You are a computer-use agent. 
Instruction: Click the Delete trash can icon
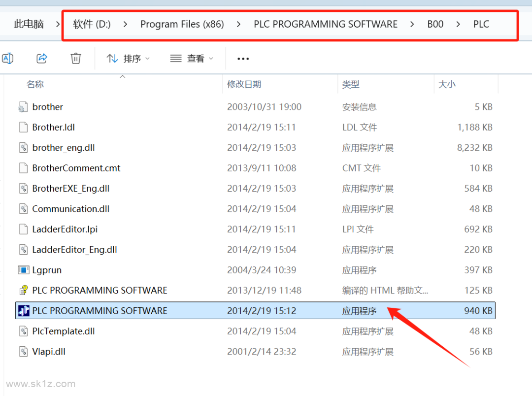(76, 58)
